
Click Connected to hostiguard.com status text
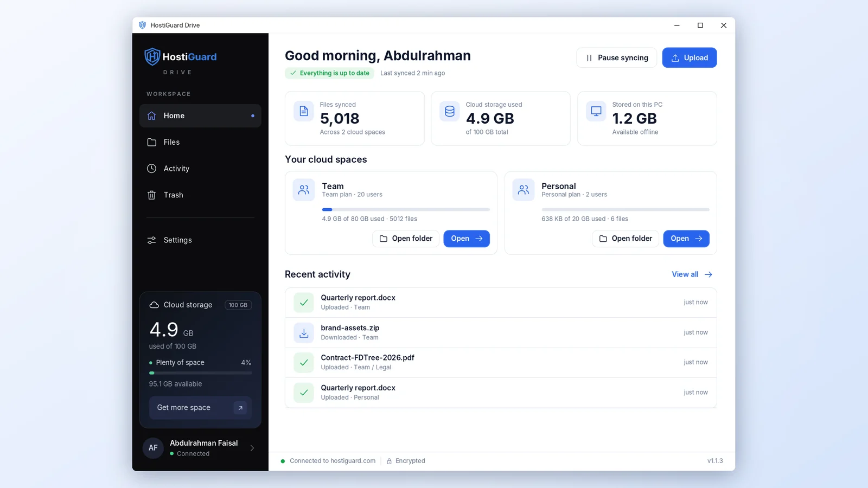point(333,461)
